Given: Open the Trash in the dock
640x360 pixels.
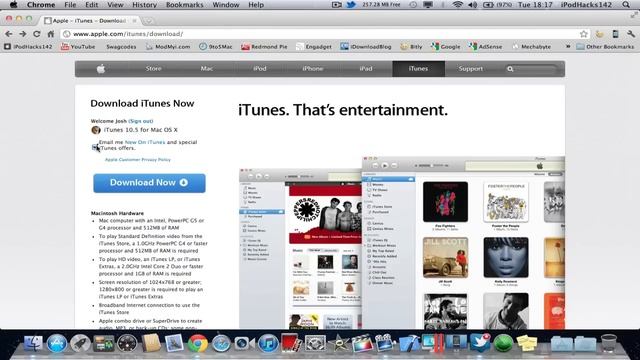Looking at the screenshot, I should 609,343.
